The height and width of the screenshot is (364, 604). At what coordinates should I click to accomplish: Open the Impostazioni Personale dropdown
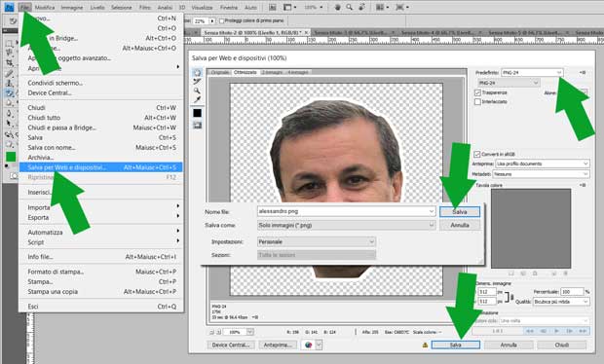click(x=317, y=241)
